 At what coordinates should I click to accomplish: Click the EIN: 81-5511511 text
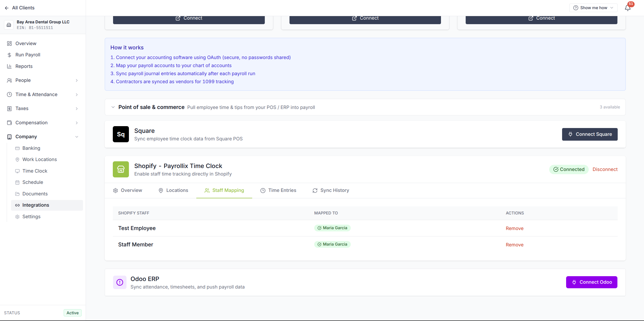click(35, 28)
